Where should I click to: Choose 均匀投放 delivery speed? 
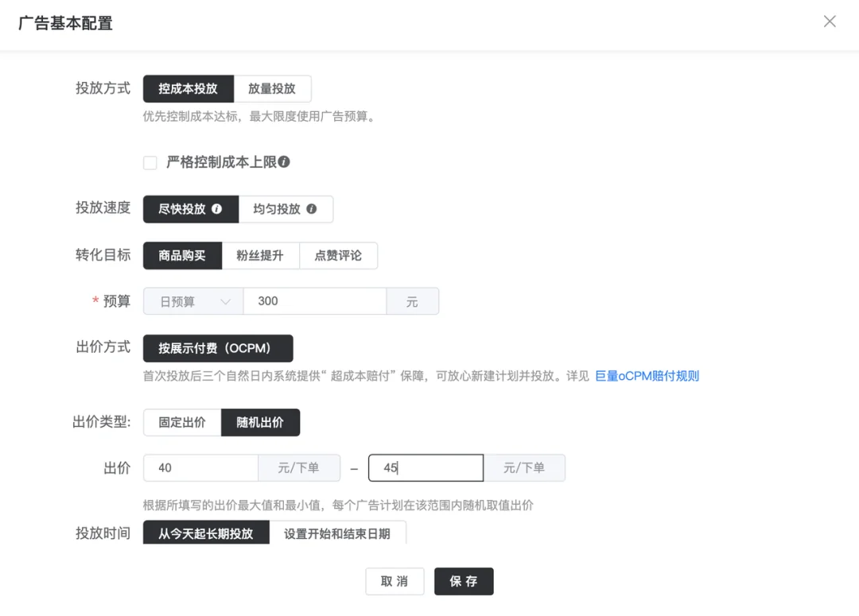(286, 209)
